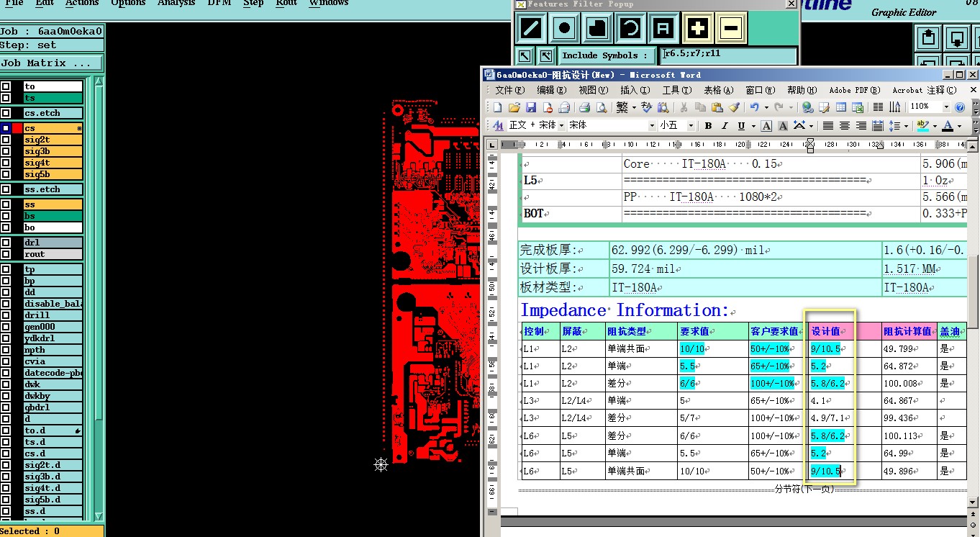Image resolution: width=980 pixels, height=537 pixels.
Task: Toggle Underline formatting in Word
Action: pyautogui.click(x=741, y=125)
